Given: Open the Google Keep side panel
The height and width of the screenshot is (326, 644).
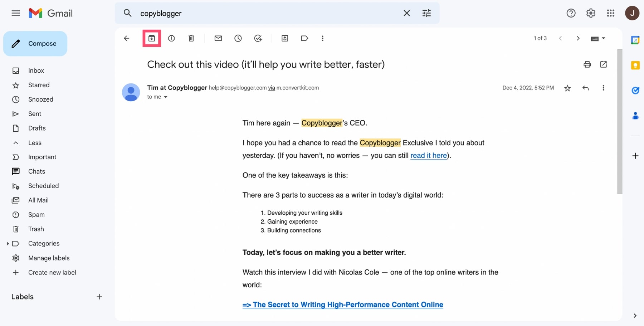Looking at the screenshot, I should coord(635,65).
